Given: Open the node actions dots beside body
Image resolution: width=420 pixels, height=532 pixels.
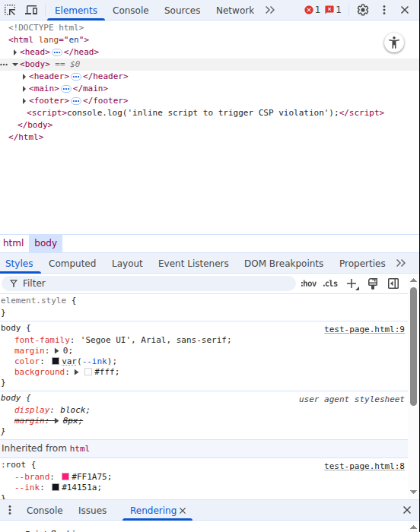Looking at the screenshot, I should pyautogui.click(x=4, y=65).
